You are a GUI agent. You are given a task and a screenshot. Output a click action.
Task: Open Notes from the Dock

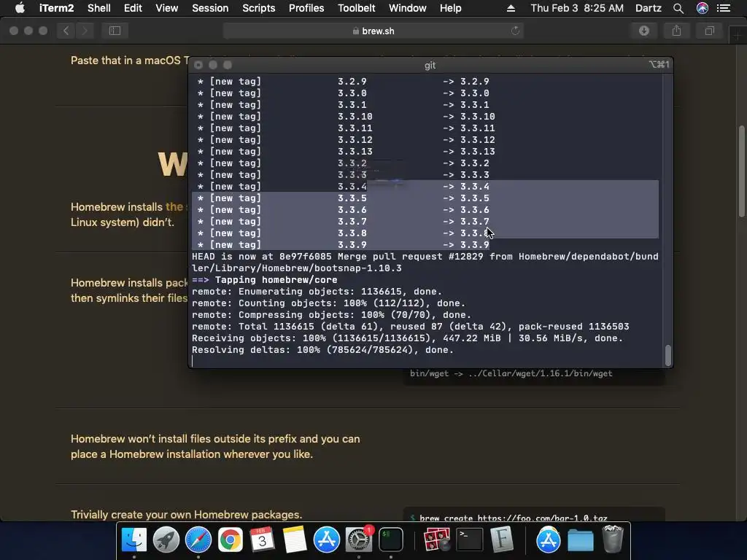pos(295,540)
